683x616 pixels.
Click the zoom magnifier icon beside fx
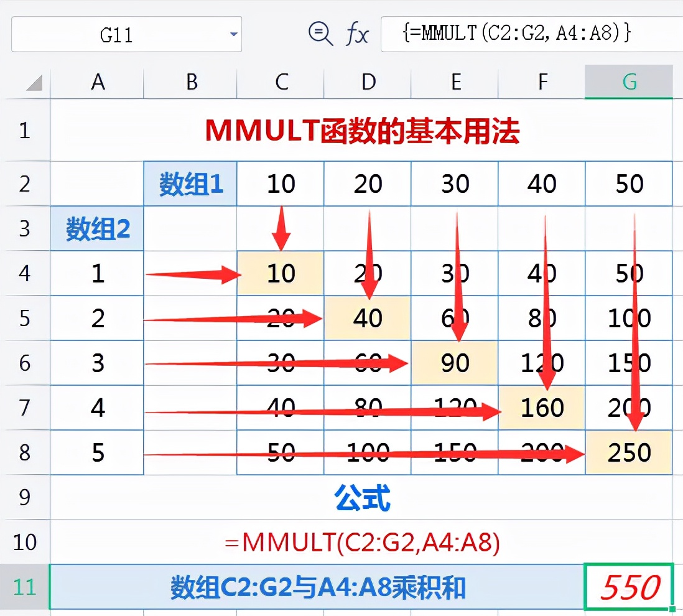(x=320, y=33)
